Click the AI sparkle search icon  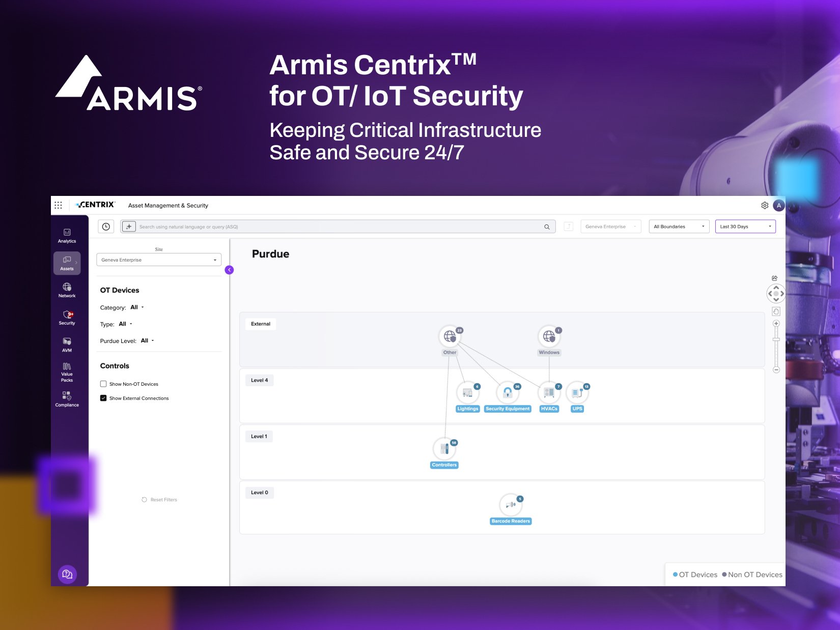click(129, 226)
